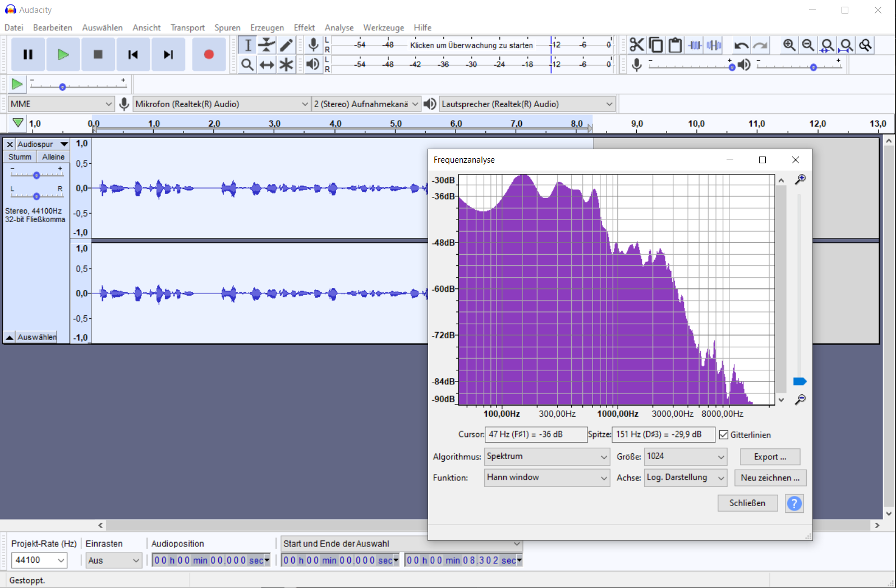
Task: Select the Draw pencil tool
Action: (x=286, y=45)
